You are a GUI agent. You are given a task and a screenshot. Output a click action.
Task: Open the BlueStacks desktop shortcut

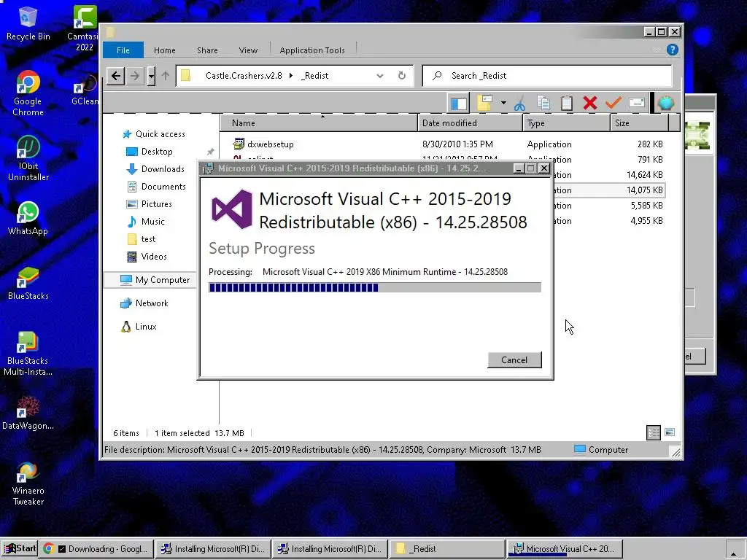(x=28, y=284)
